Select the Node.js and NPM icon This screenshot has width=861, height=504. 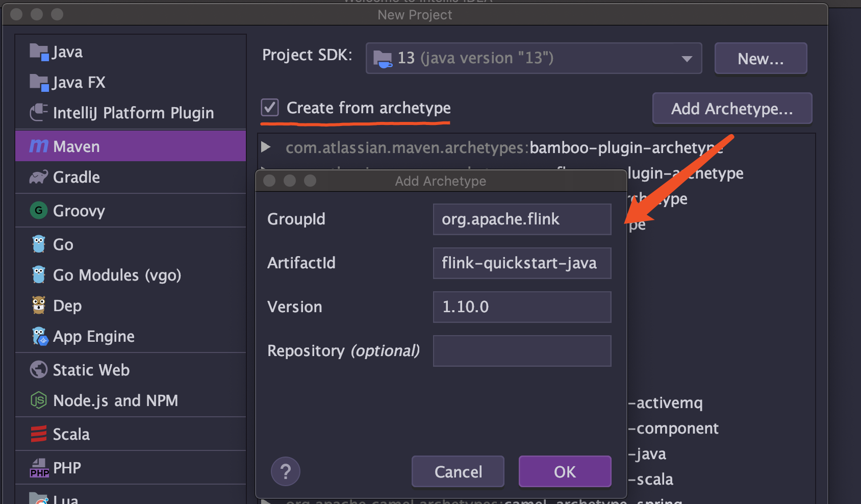39,400
